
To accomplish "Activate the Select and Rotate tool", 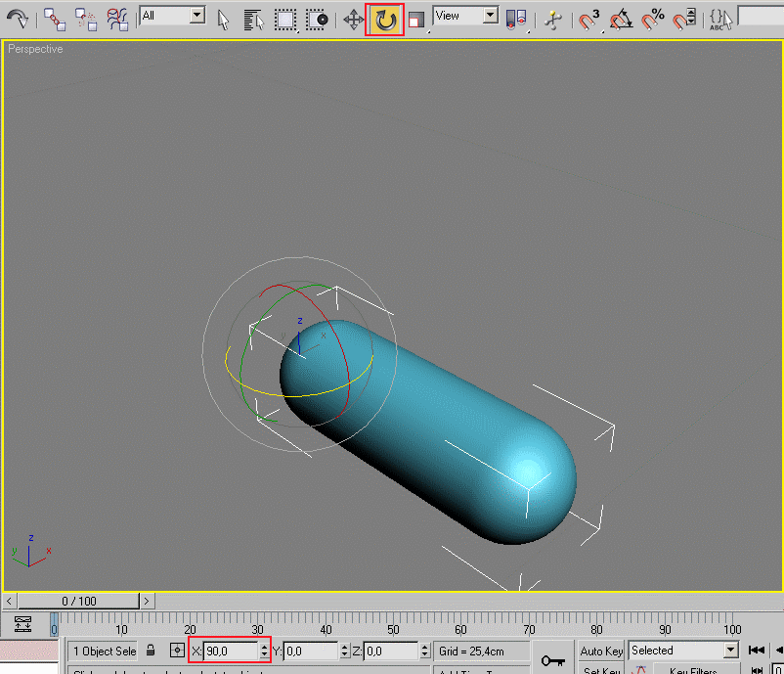I will coord(384,20).
